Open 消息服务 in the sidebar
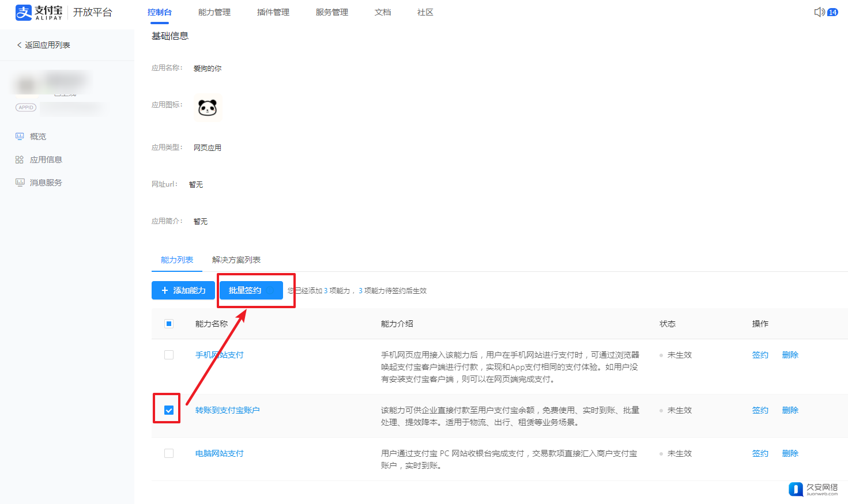 pyautogui.click(x=46, y=183)
